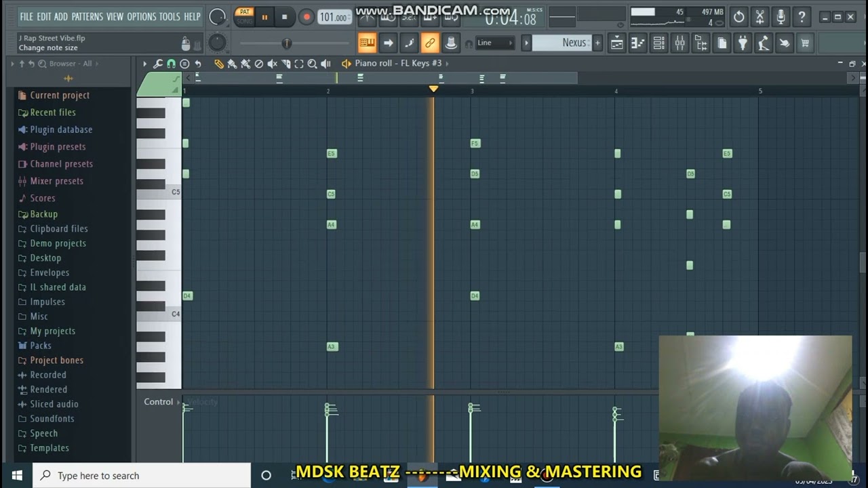Click the save/cut scissors icon in the top bar

tap(760, 17)
